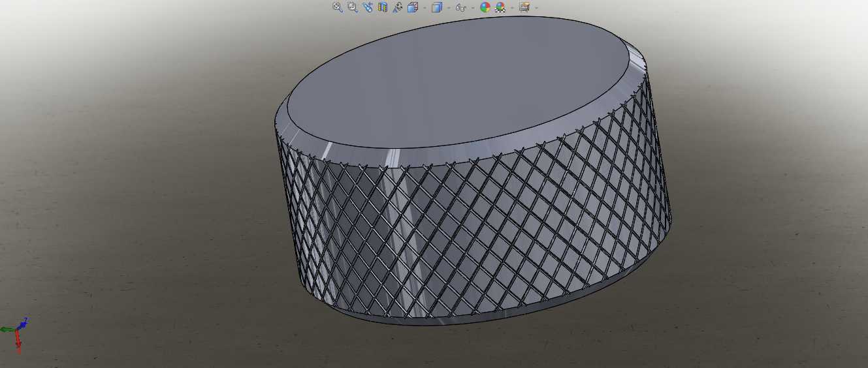
Task: Click the Apply Scene icon
Action: click(x=500, y=7)
